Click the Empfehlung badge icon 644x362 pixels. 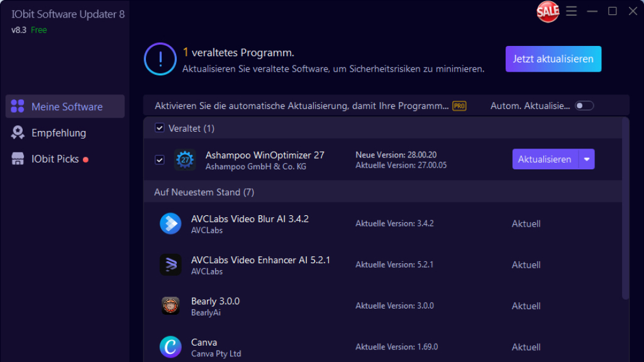click(18, 132)
